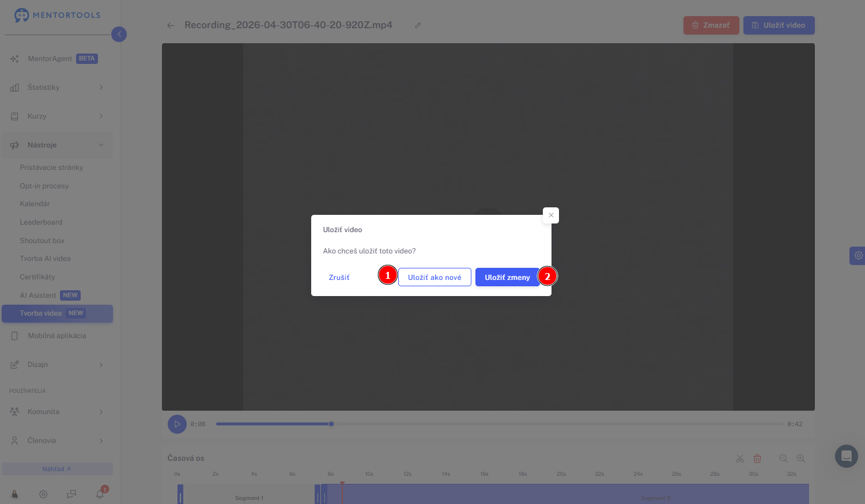Image resolution: width=865 pixels, height=504 pixels.
Task: Click the Uložiť ako nové button
Action: (x=435, y=277)
